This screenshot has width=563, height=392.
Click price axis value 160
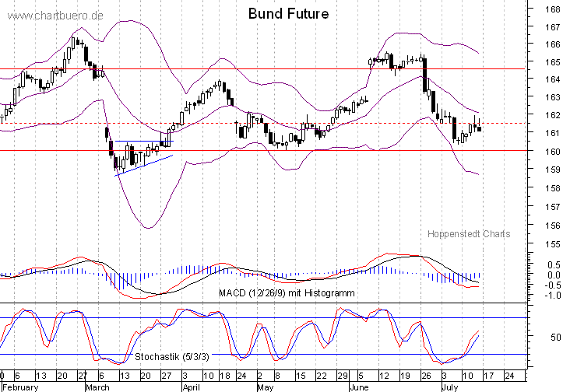[553, 152]
